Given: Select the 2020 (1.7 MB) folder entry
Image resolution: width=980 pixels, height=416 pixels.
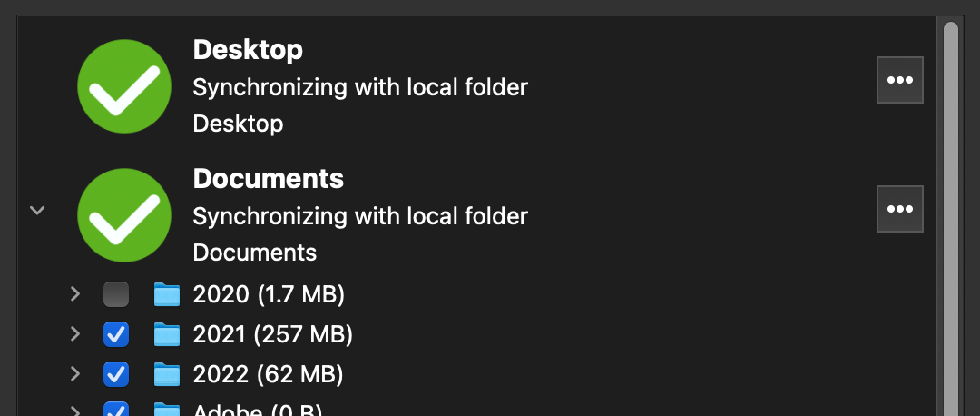Looking at the screenshot, I should tap(269, 294).
